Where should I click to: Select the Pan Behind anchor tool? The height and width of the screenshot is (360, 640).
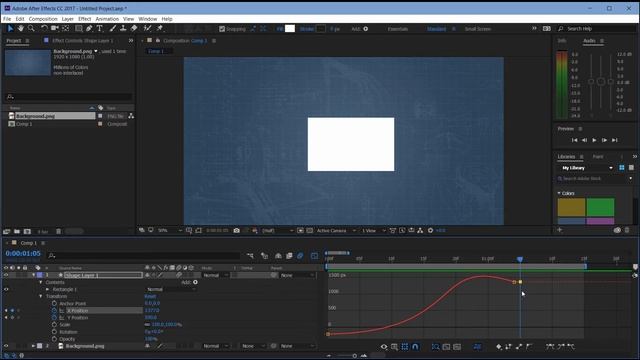(x=65, y=28)
